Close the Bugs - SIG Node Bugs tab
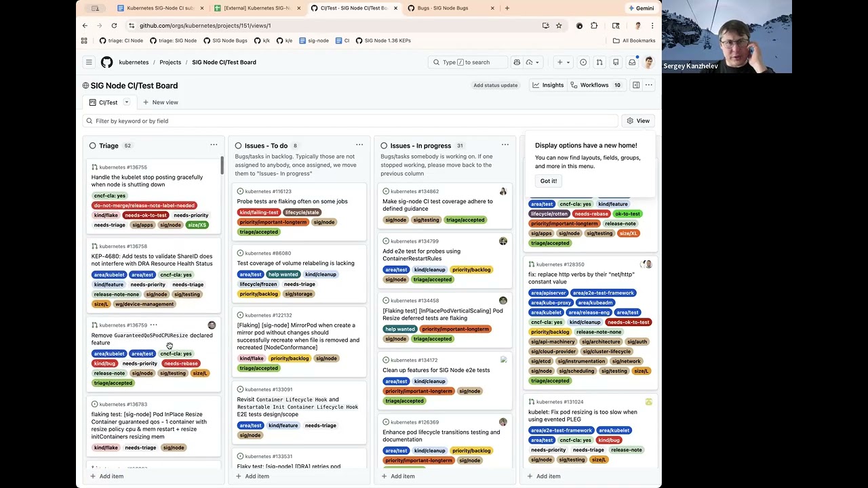Screen dimensions: 868x488 point(492,8)
